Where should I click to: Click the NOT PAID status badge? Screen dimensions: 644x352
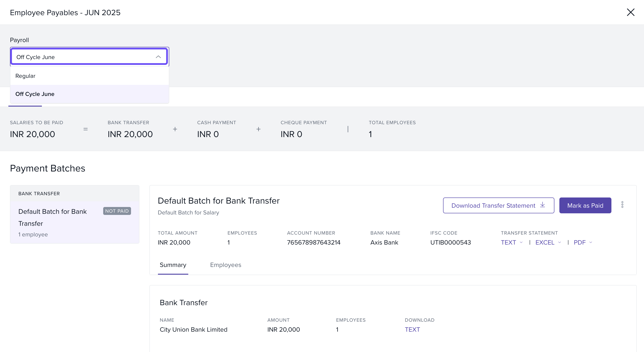click(x=117, y=211)
